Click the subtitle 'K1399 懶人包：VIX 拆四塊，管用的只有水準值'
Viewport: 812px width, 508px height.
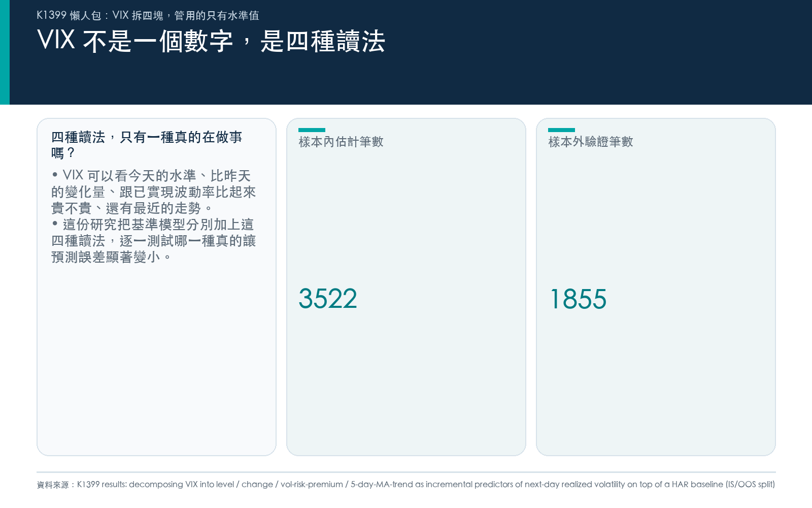coord(148,15)
